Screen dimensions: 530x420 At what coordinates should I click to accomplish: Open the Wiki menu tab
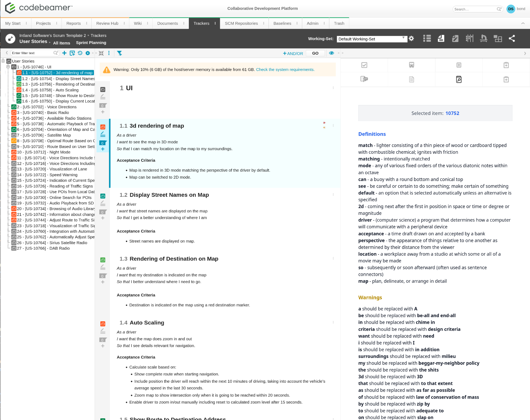tap(138, 23)
